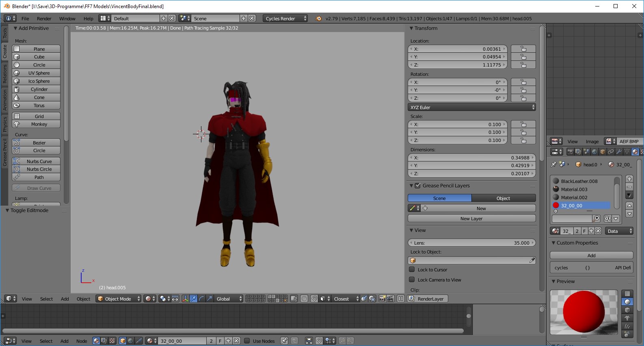644x346 pixels.
Task: Open the Object Mode dropdown
Action: coord(118,299)
